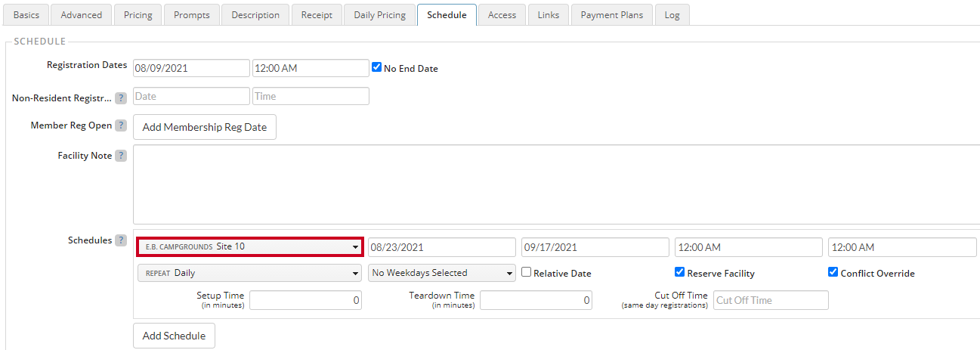
Task: Uncheck the No End Date checkbox
Action: 377,67
